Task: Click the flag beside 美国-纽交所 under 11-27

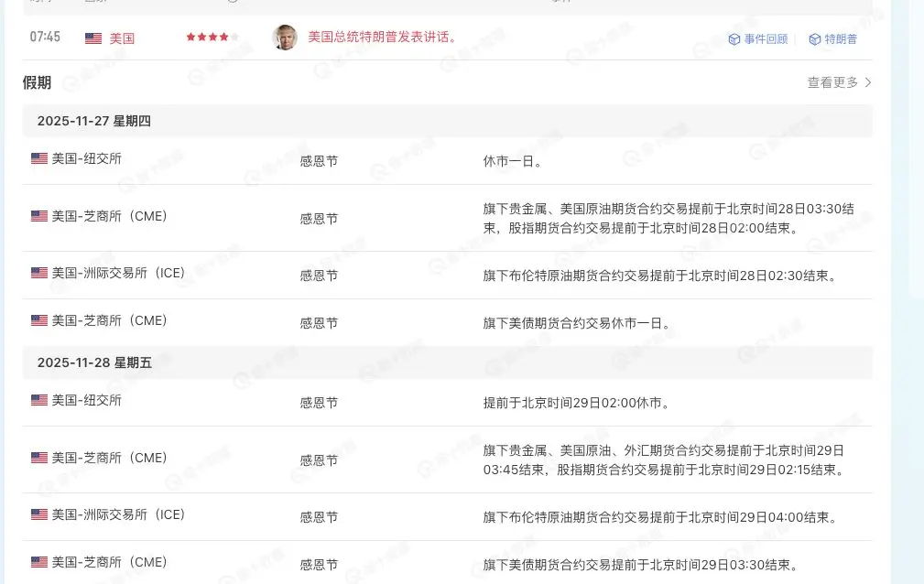Action: click(x=38, y=158)
